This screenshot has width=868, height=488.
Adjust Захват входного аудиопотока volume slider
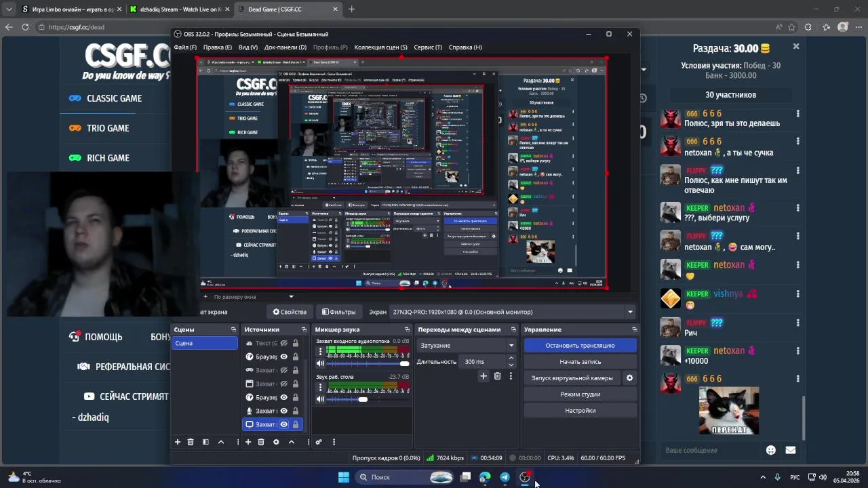368,364
